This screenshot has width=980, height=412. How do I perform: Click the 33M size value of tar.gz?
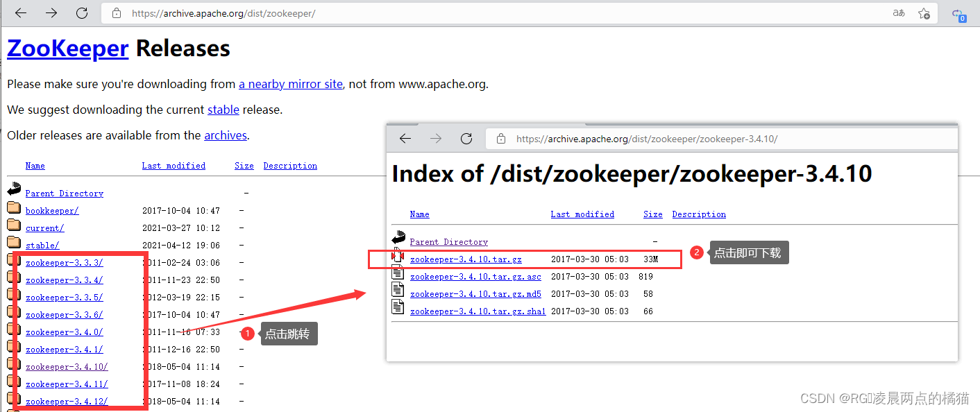(x=650, y=259)
